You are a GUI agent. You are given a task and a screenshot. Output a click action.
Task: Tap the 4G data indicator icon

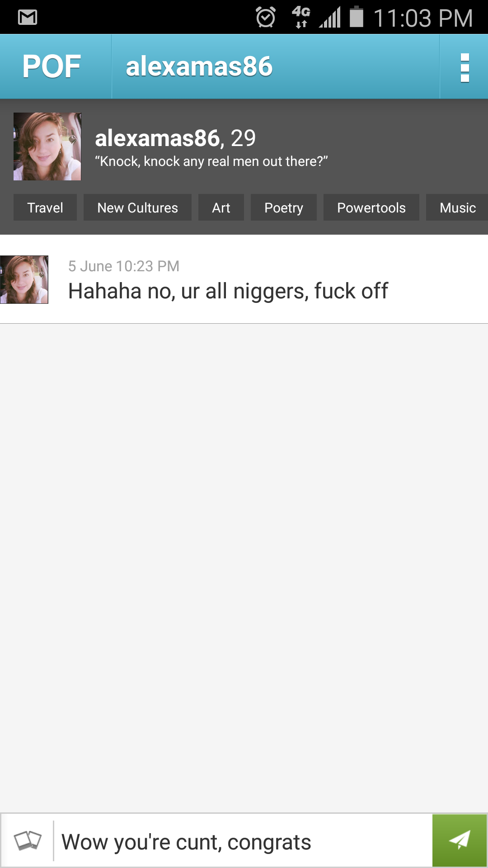point(301,18)
